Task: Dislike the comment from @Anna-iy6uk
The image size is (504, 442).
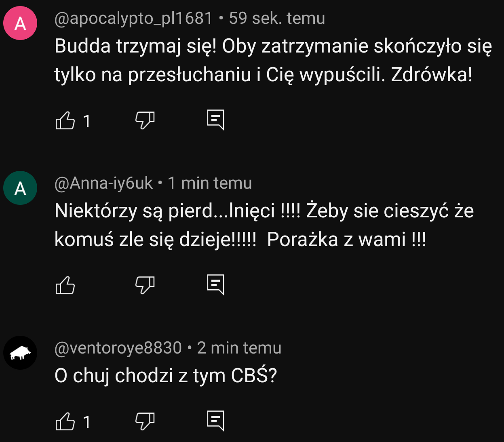Action: (145, 285)
